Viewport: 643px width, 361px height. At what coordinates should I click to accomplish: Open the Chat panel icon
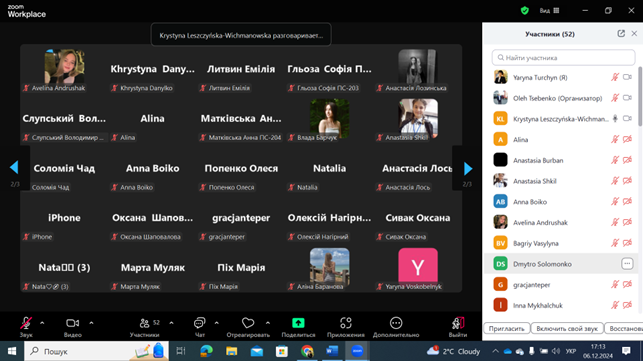[x=199, y=323]
